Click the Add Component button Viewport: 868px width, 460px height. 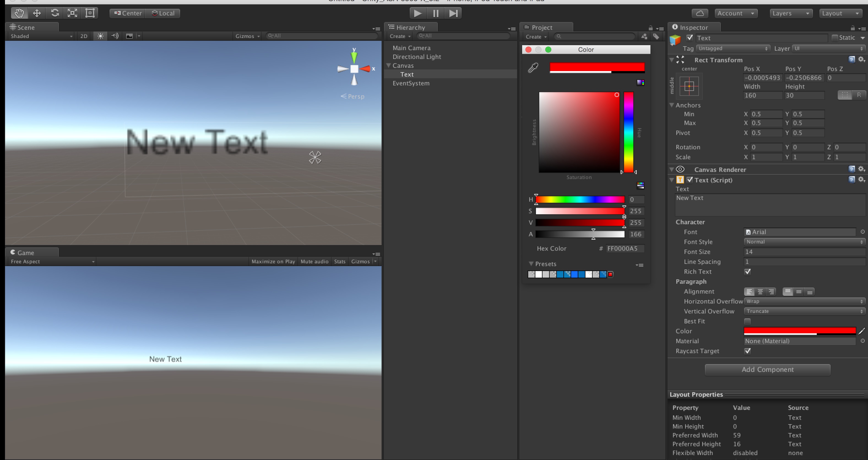click(767, 369)
